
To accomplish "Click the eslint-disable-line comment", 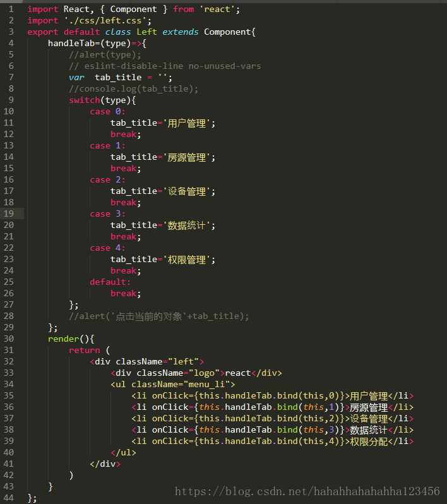I will pos(165,66).
